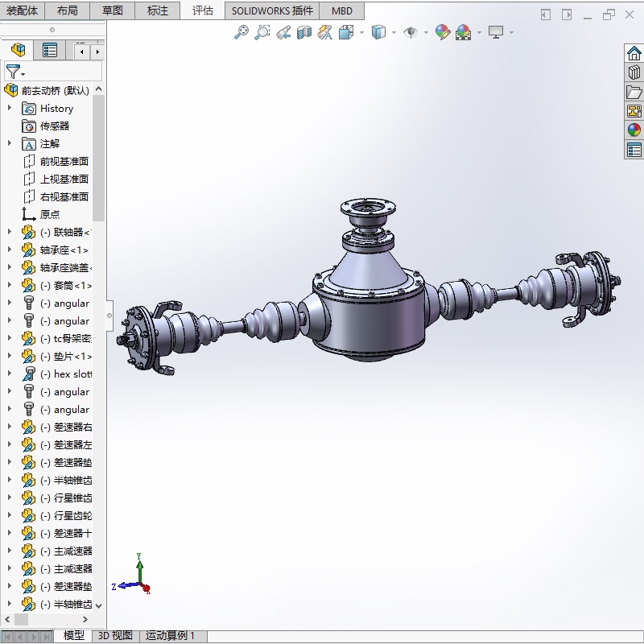644x644 pixels.
Task: Click the manager pane tab scroll-right arrow
Action: [97, 52]
